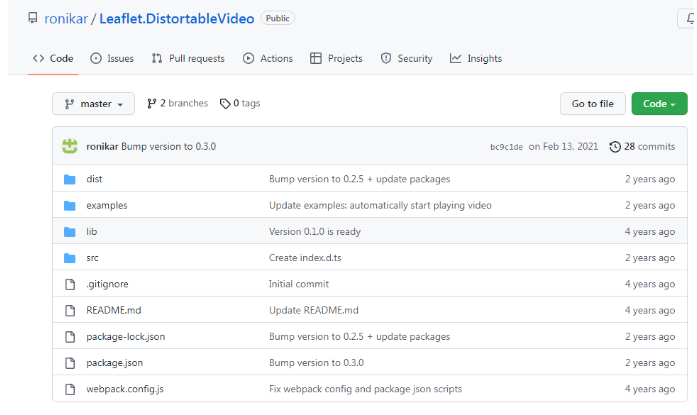
Task: Open the src folder
Action: coord(92,258)
